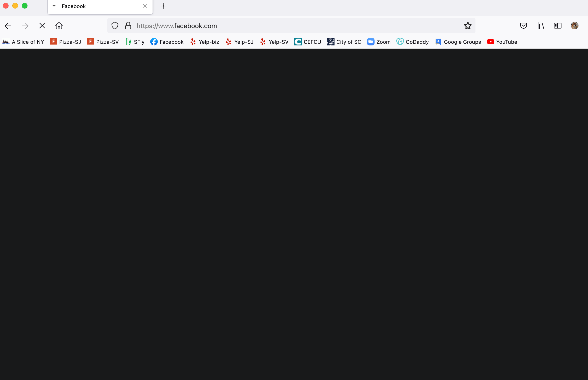This screenshot has width=588, height=380.
Task: Open a new tab
Action: pyautogui.click(x=163, y=6)
